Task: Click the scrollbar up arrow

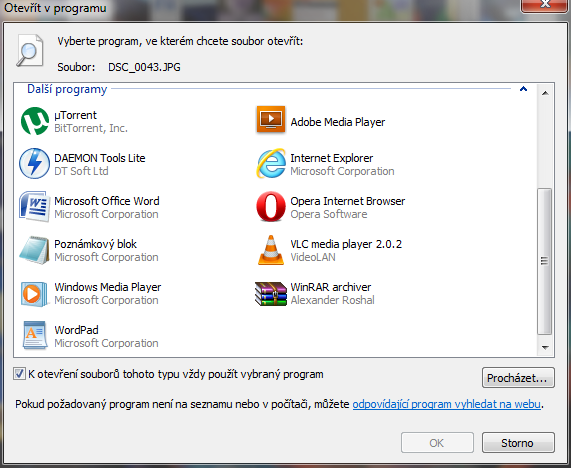Action: tap(545, 93)
